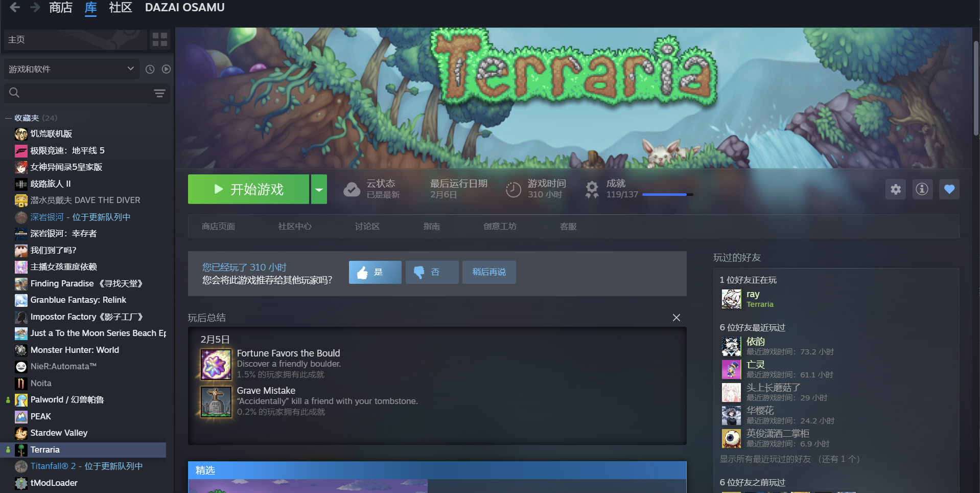Select thumbs up to recommend Terraria
Screen dimensions: 980x493
(375, 272)
